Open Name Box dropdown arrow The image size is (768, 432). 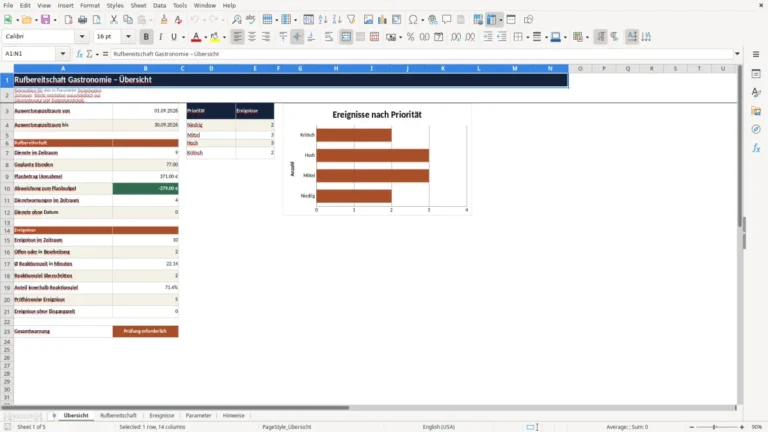click(63, 54)
